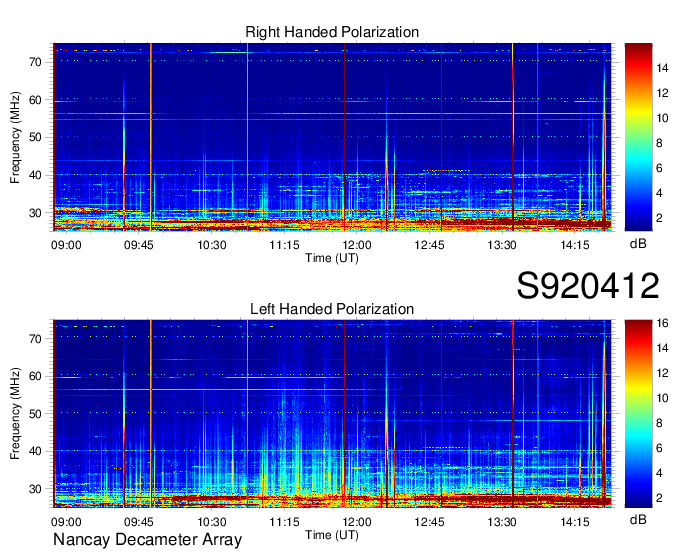Click the lower plot's "Frequency (MHz)" axis label
The width and height of the screenshot is (680, 552).
15,414
